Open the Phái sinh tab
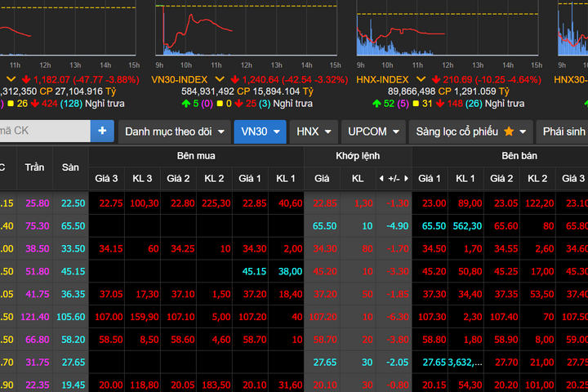The width and height of the screenshot is (588, 392). pyautogui.click(x=562, y=131)
